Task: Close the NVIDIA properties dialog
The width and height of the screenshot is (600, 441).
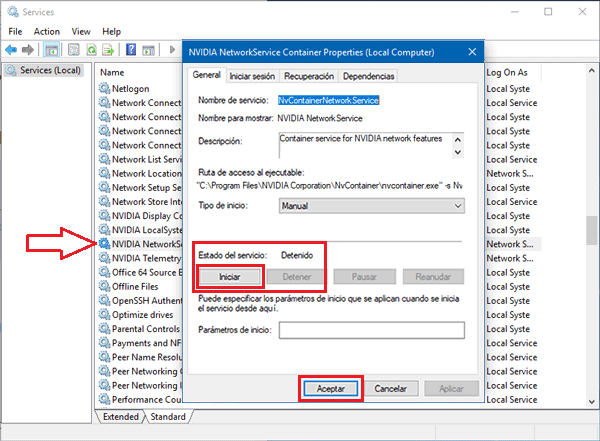Action: (x=472, y=52)
